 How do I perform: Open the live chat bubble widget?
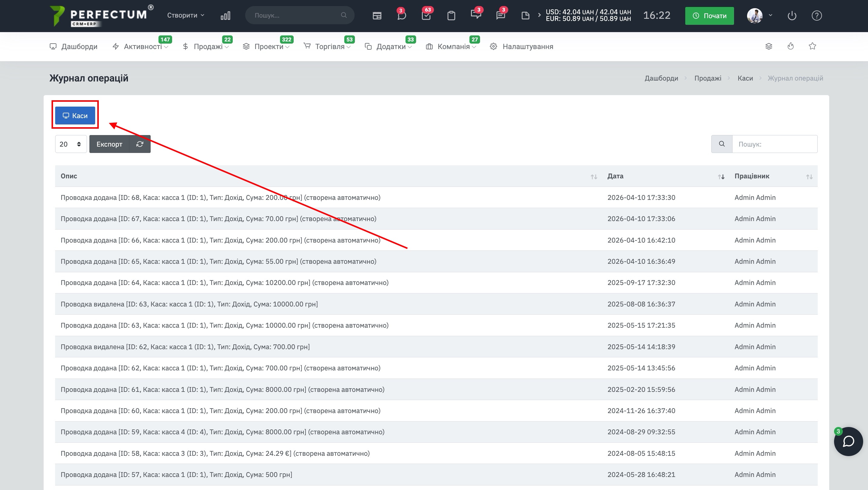(848, 441)
